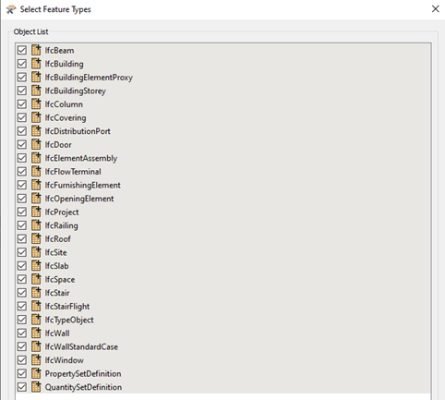Uncheck the IfcSpace checkbox

[x=22, y=279]
